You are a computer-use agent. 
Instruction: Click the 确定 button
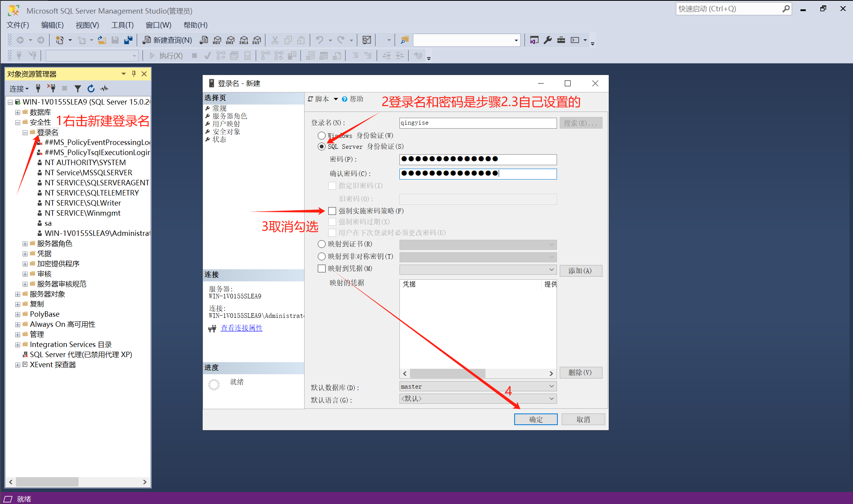(x=536, y=419)
